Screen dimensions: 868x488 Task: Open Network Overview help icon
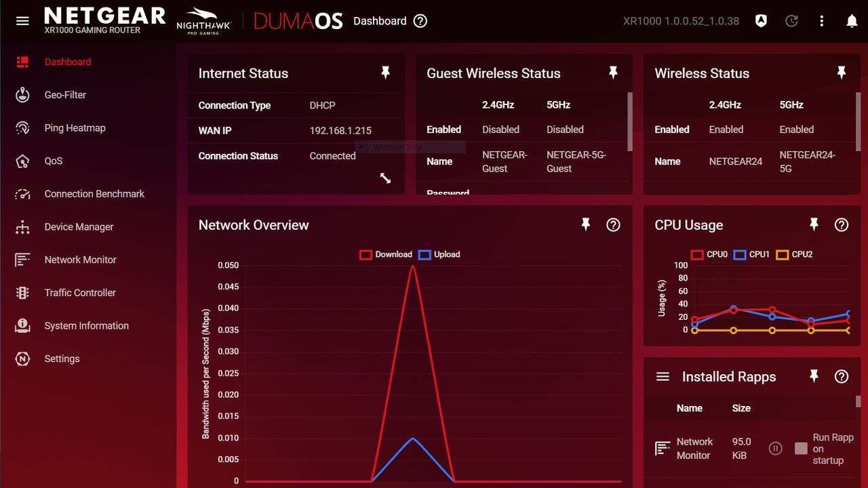tap(614, 225)
